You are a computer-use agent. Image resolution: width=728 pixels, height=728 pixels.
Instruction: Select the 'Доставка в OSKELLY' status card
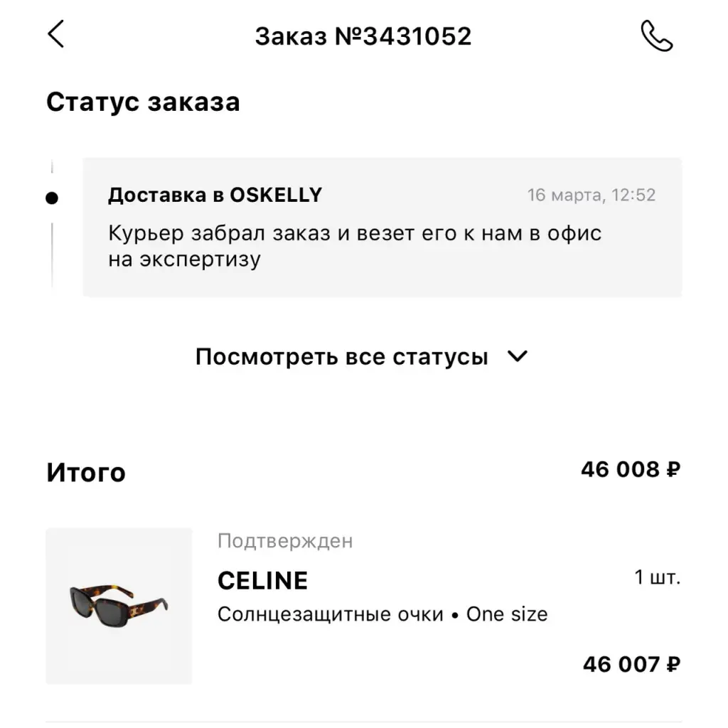coord(382,227)
